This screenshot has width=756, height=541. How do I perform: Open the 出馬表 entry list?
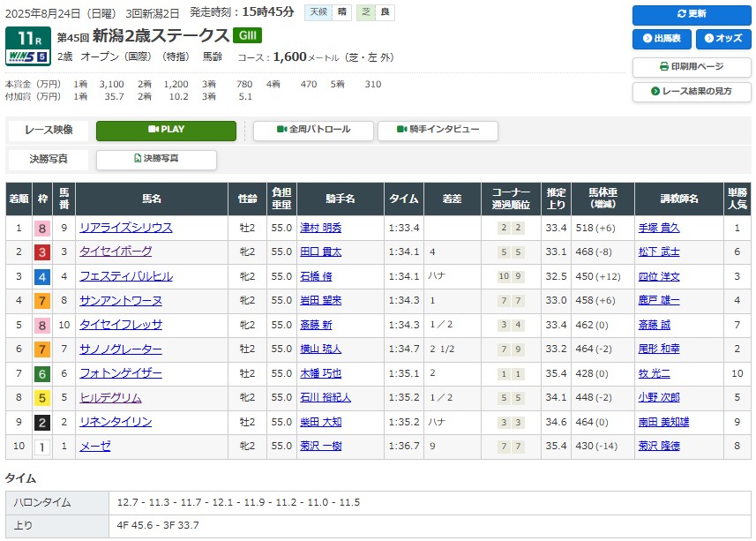(x=661, y=39)
